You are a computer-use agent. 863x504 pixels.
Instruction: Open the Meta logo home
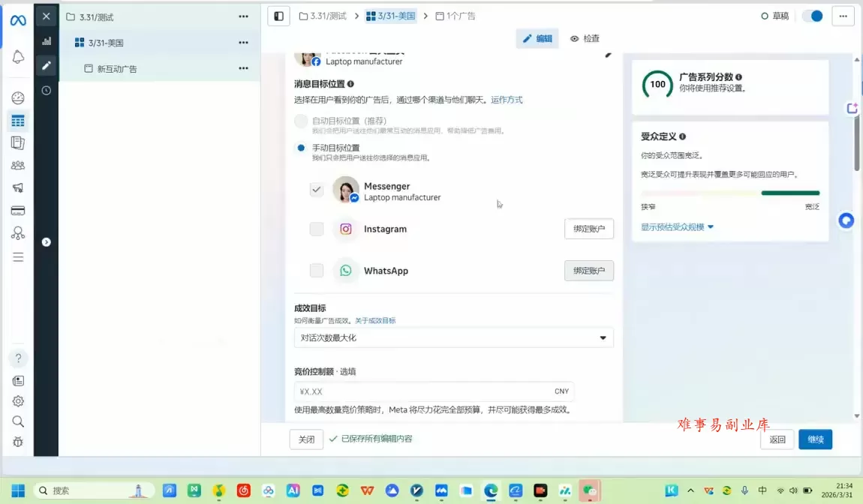tap(17, 20)
